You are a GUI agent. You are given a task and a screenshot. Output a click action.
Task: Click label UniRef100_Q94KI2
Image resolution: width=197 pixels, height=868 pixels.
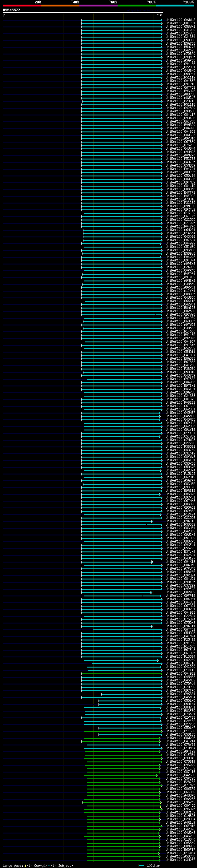(180, 521)
